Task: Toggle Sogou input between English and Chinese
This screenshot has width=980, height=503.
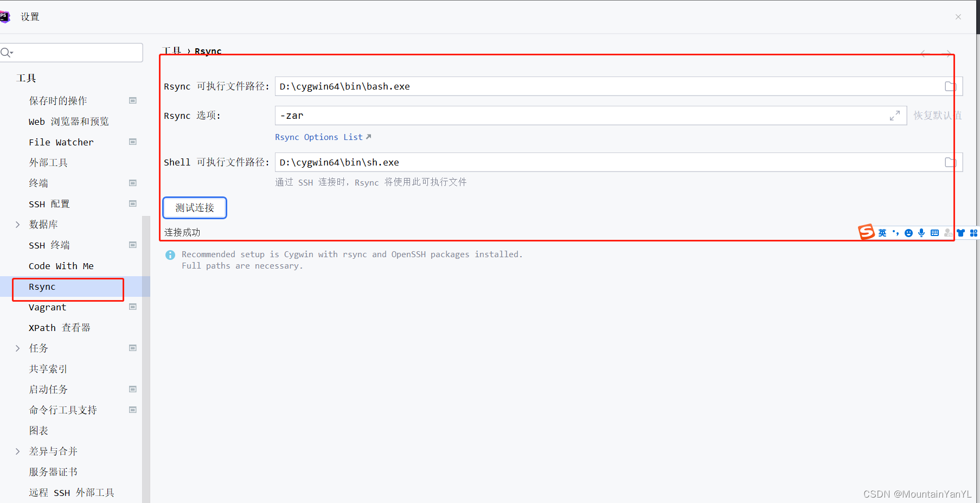Action: click(x=882, y=232)
